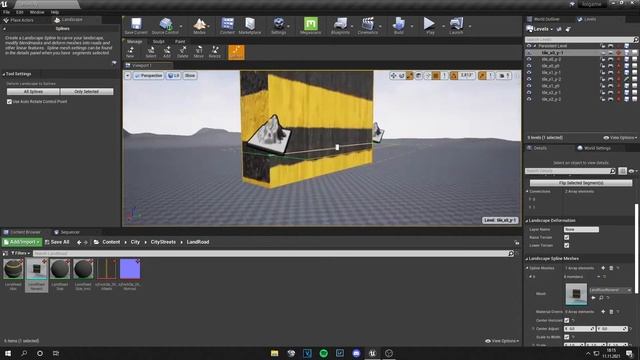Click the Only Selected button
Screen dimensions: 640x360
(x=87, y=92)
